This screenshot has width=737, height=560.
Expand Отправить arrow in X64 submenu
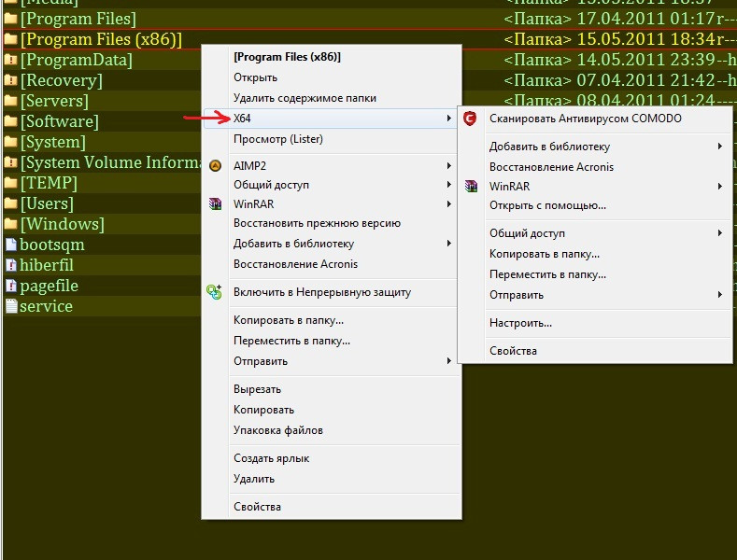click(x=719, y=295)
